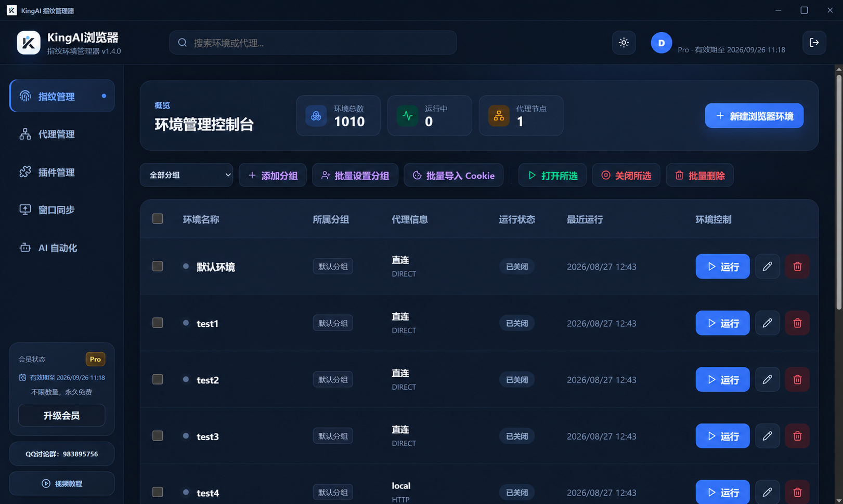The width and height of the screenshot is (843, 504).
Task: Click the environment total count icon
Action: click(x=316, y=115)
